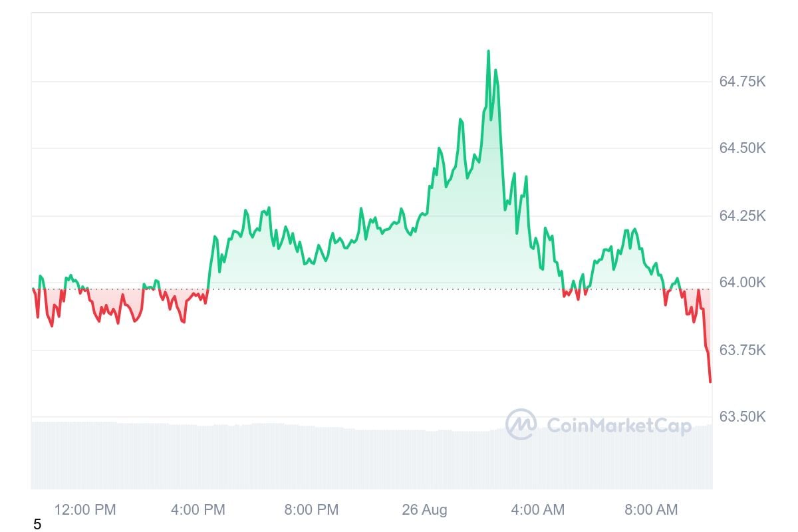Click the highest peak of the price line

[x=488, y=51]
